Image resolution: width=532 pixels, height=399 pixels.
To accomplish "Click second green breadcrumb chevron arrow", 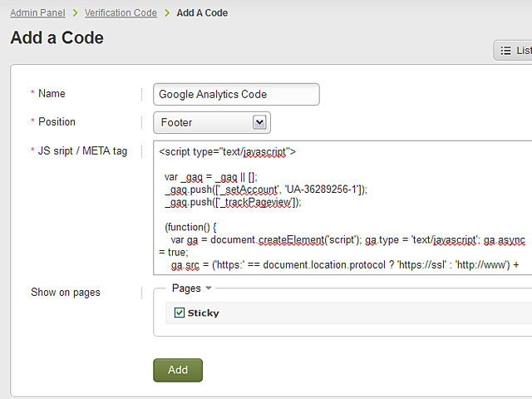I will [x=167, y=13].
